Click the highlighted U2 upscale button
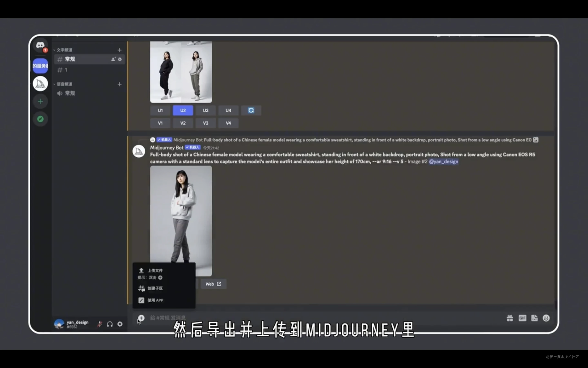 [183, 110]
